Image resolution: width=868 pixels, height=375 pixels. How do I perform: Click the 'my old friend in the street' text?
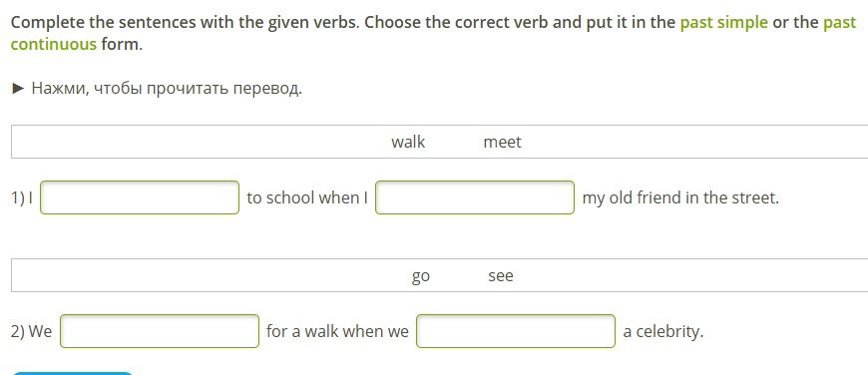(680, 197)
